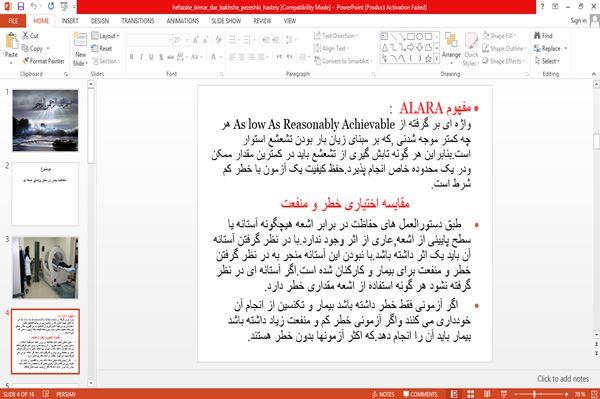Decrease font size with the smaller A
600x399 pixels.
(x=205, y=40)
